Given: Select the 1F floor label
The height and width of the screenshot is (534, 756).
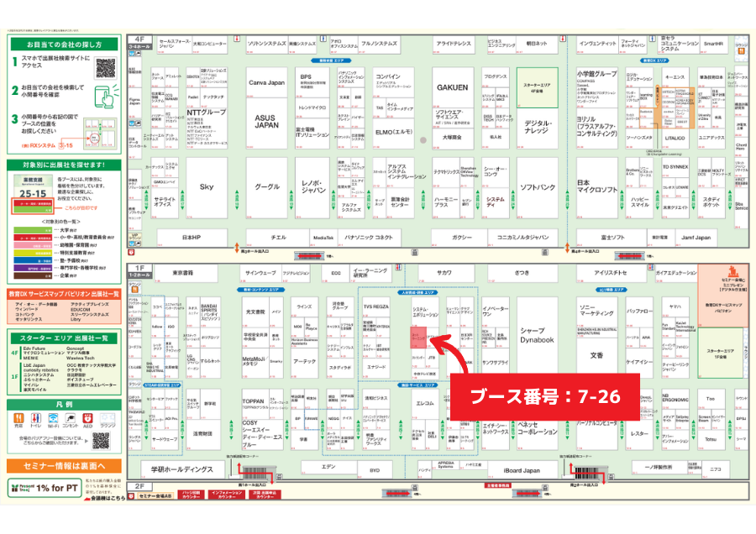Looking at the screenshot, I should coord(139,268).
